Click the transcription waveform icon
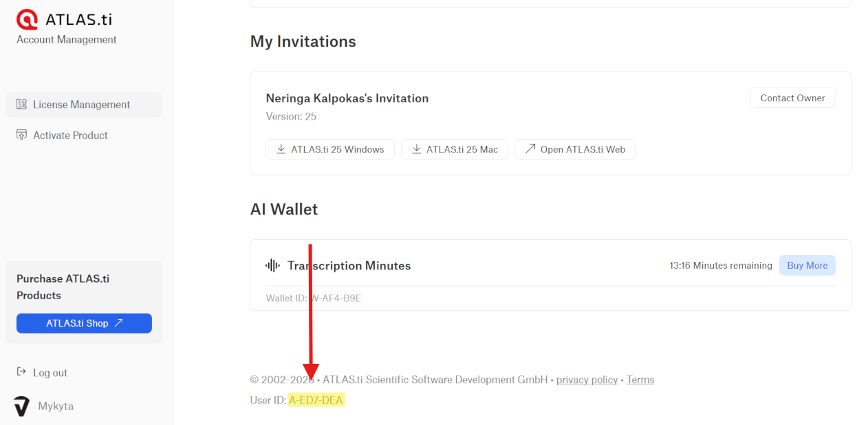Viewport: 868px width, 425px height. (x=273, y=265)
